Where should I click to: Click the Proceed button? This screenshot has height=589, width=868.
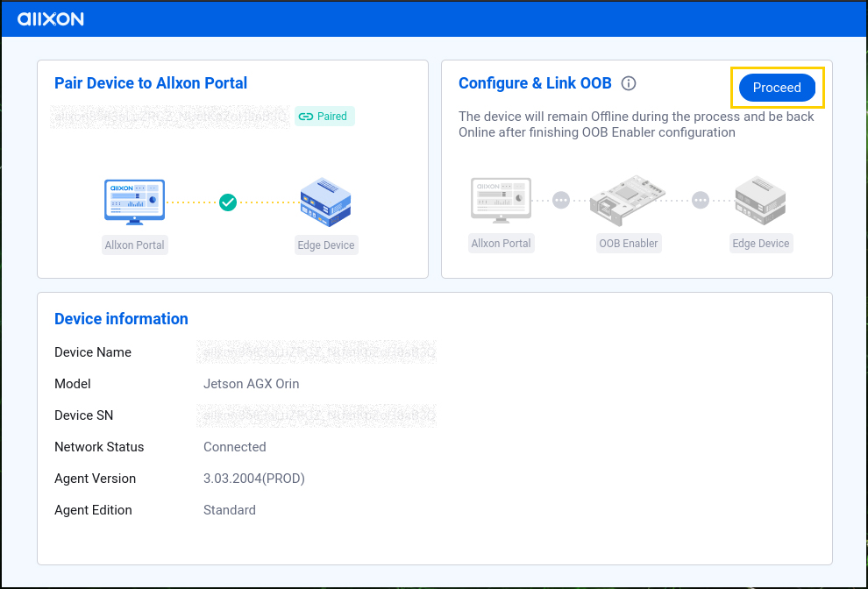(x=777, y=88)
